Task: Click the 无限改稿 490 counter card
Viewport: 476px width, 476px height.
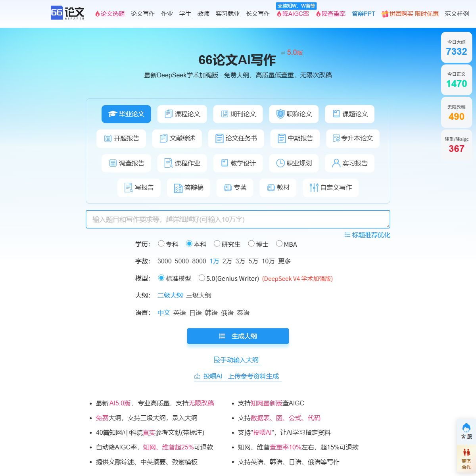Action: (457, 112)
